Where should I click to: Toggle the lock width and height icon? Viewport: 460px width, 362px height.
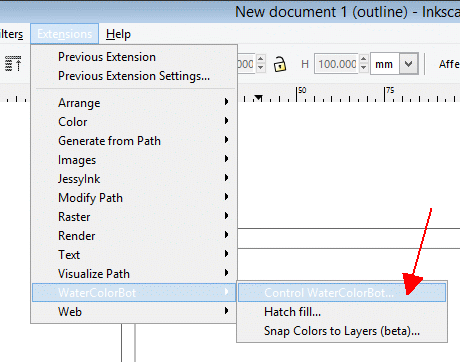click(x=280, y=64)
